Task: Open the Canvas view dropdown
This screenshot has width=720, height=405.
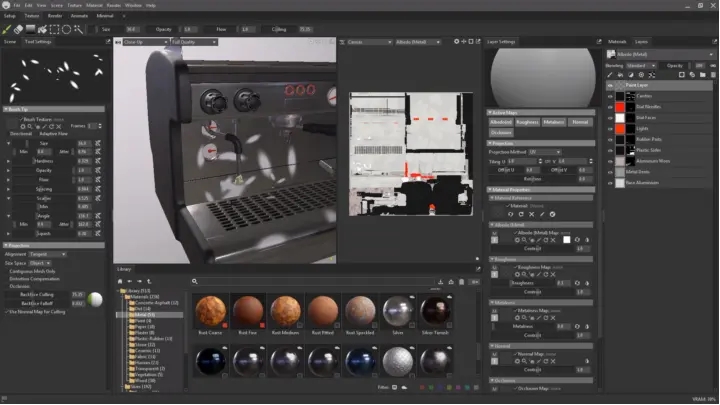Action: tap(369, 42)
